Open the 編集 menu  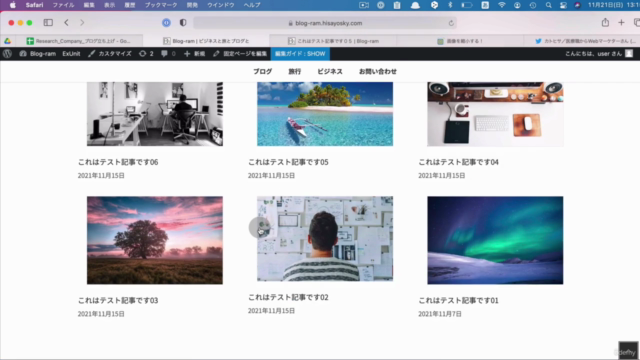[89, 5]
